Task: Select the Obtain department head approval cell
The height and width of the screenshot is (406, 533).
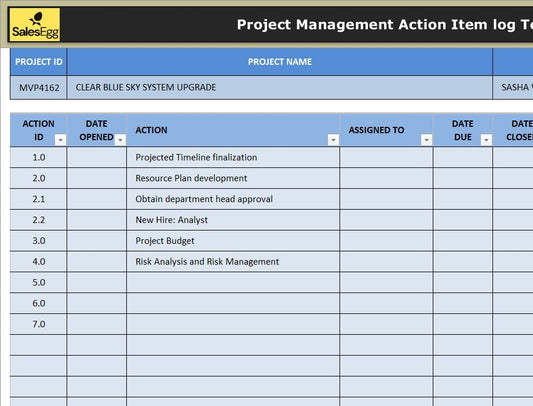Action: click(x=233, y=199)
